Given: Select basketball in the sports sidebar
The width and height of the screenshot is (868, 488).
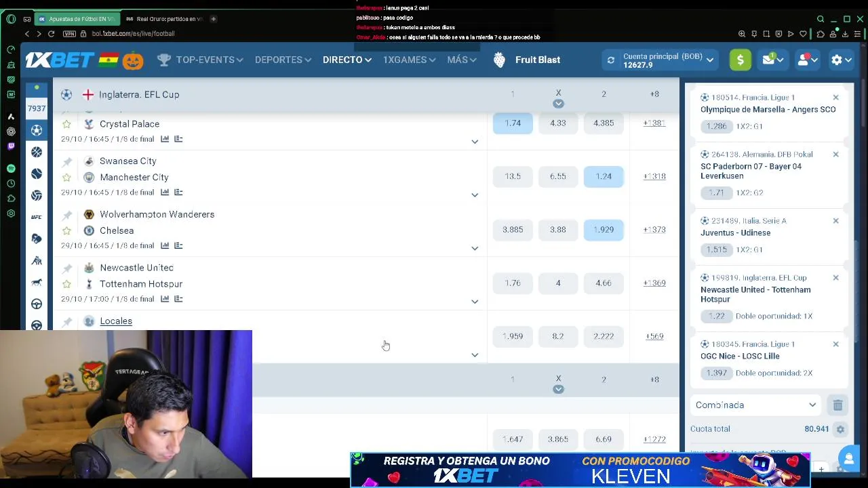Looking at the screenshot, I should tap(37, 152).
